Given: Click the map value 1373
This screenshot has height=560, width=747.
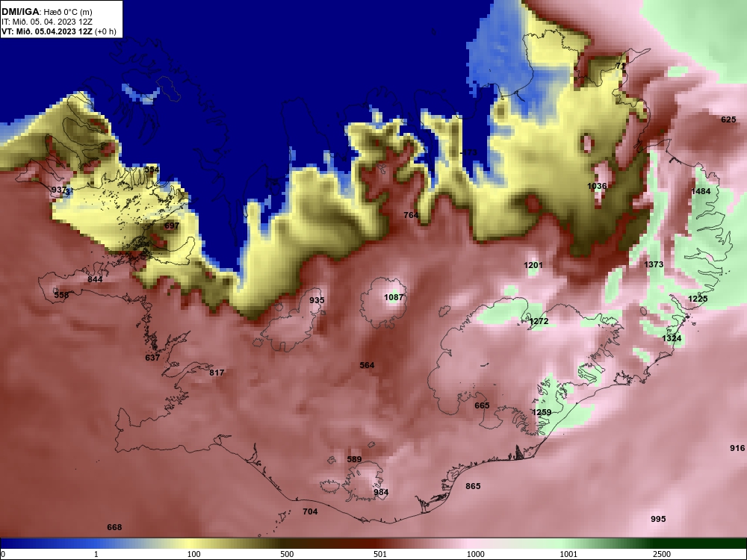Looking at the screenshot, I should [x=654, y=265].
